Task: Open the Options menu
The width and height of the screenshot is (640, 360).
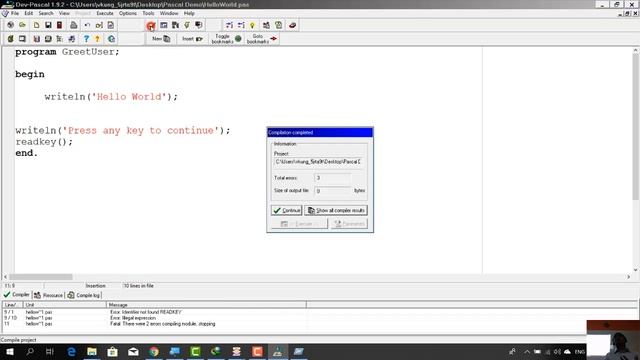Action: click(x=128, y=13)
